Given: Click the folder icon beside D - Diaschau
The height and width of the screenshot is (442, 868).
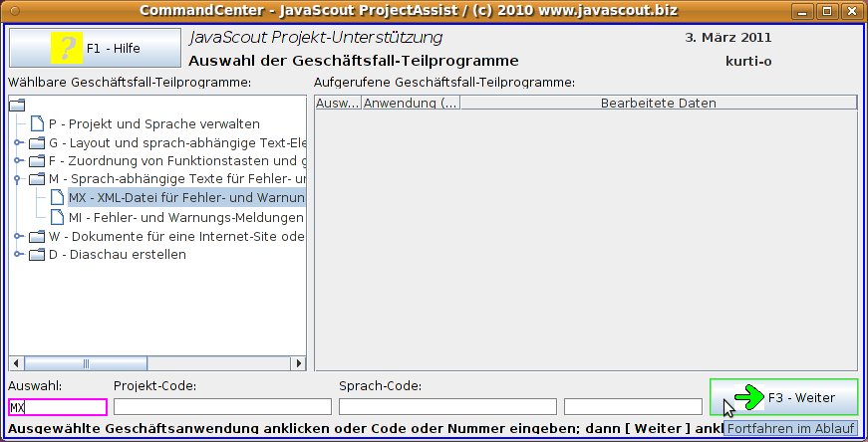Looking at the screenshot, I should tap(37, 255).
